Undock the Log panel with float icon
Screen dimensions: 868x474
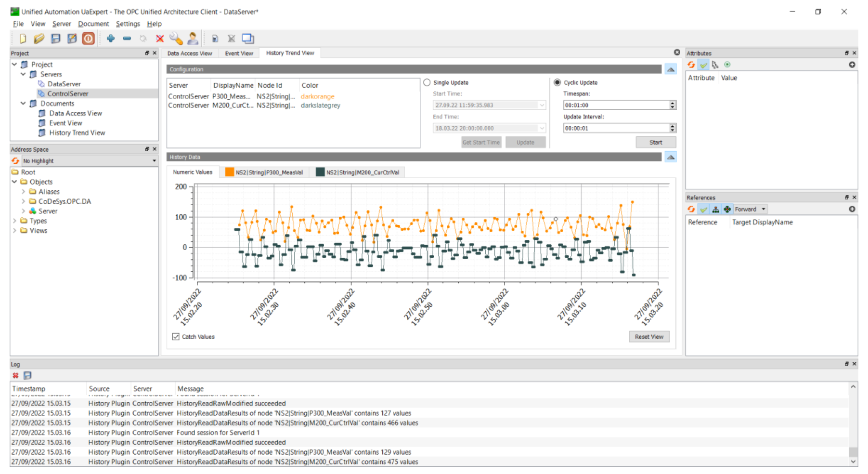(x=846, y=364)
